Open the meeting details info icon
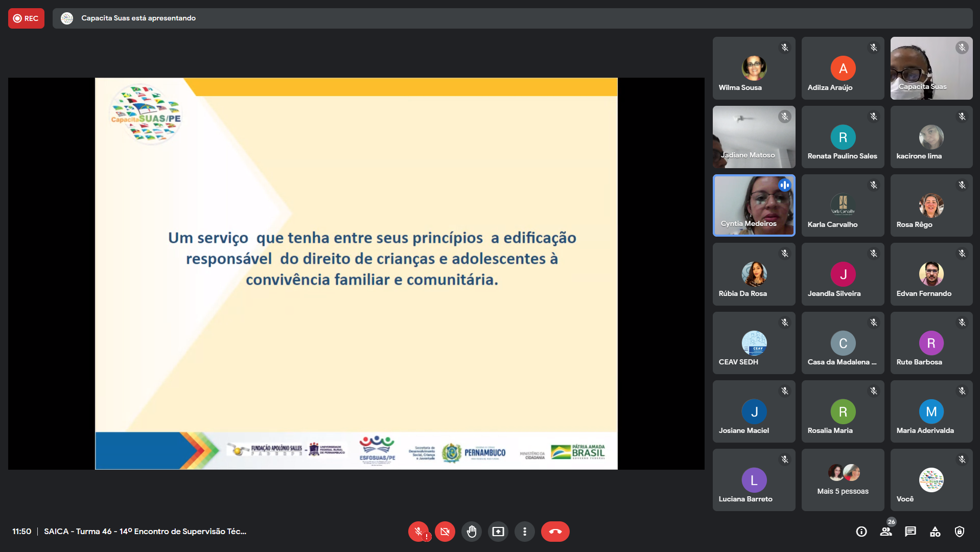Screen dimensions: 980x552 (861, 532)
